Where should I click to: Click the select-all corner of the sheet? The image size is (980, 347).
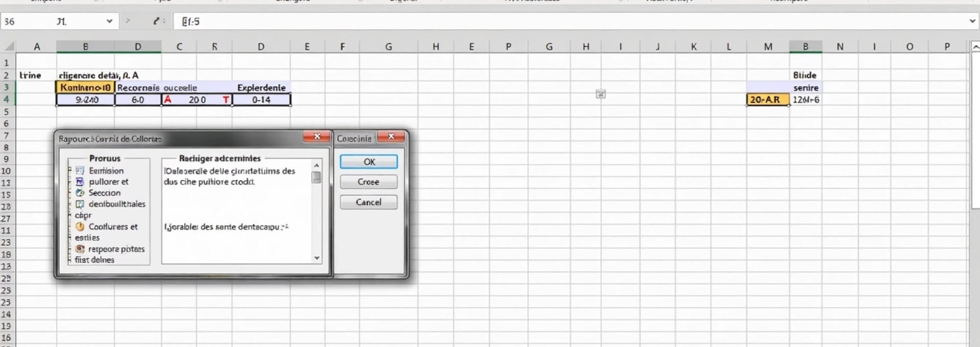tap(8, 46)
